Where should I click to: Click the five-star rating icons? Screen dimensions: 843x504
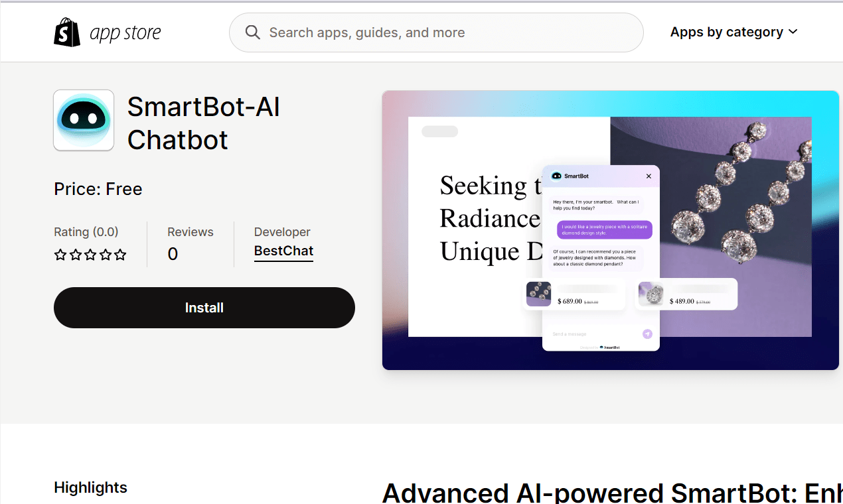pyautogui.click(x=90, y=255)
